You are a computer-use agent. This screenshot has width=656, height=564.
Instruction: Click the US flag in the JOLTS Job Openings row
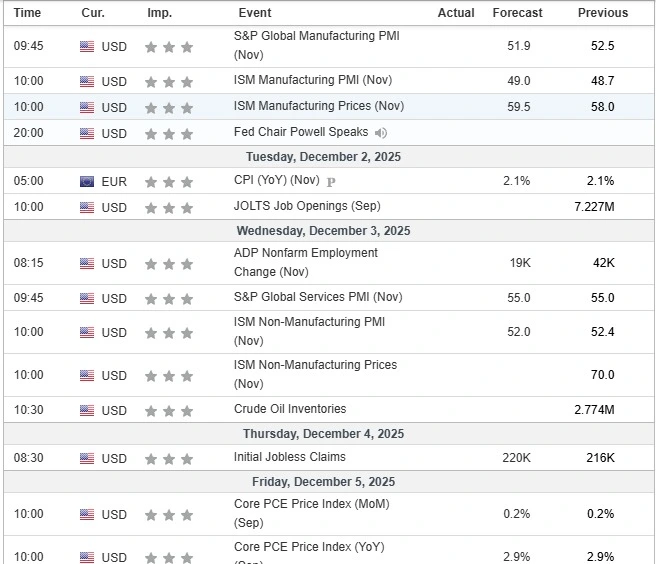[x=87, y=207]
